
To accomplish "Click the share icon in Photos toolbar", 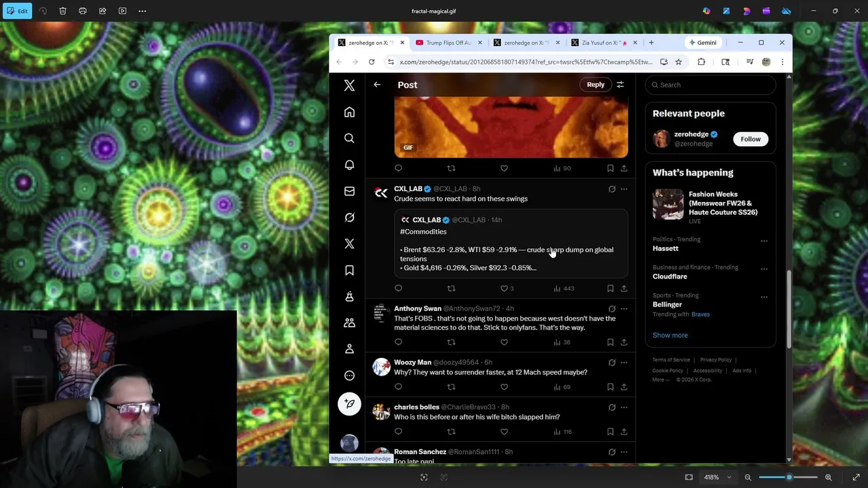I will (x=102, y=11).
